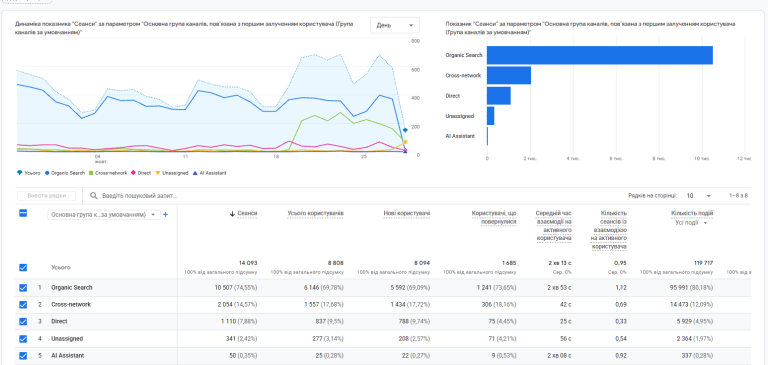Image resolution: width=768 pixels, height=365 pixels.
Task: Click total events value 119 717
Action: click(703, 263)
